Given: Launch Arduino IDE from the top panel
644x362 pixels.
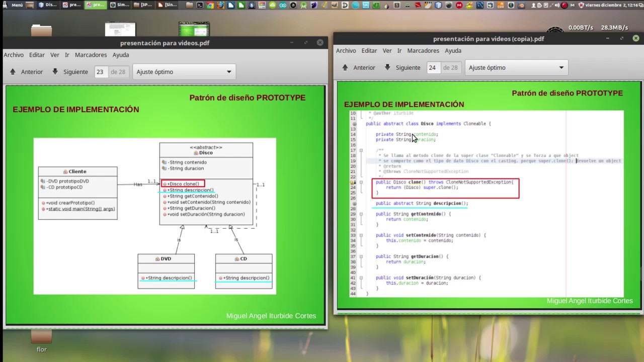Looking at the screenshot, I should tap(283, 5).
